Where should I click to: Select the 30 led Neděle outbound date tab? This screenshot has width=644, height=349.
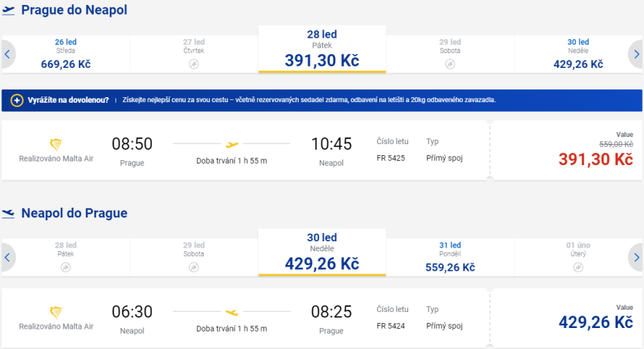click(x=577, y=54)
